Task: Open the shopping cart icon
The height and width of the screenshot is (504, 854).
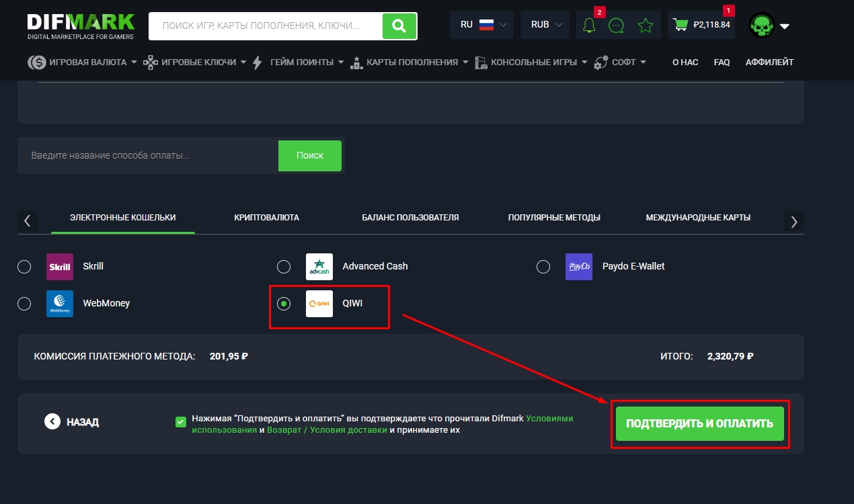Action: point(681,25)
